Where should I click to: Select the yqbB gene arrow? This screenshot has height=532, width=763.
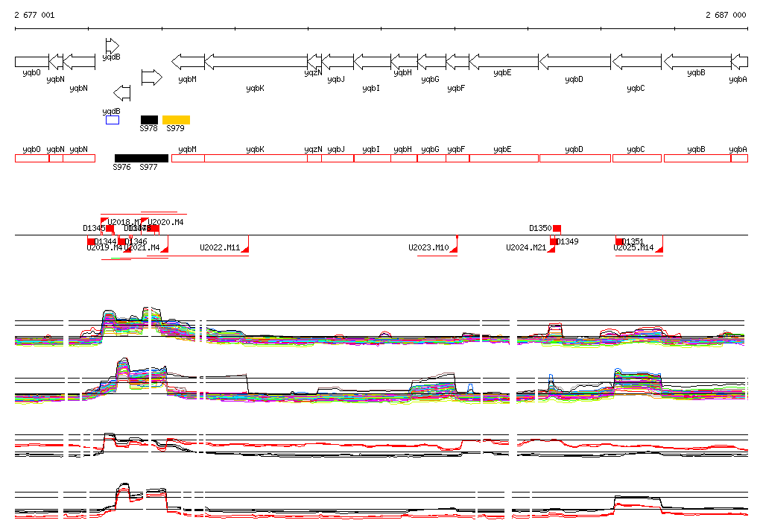[697, 62]
